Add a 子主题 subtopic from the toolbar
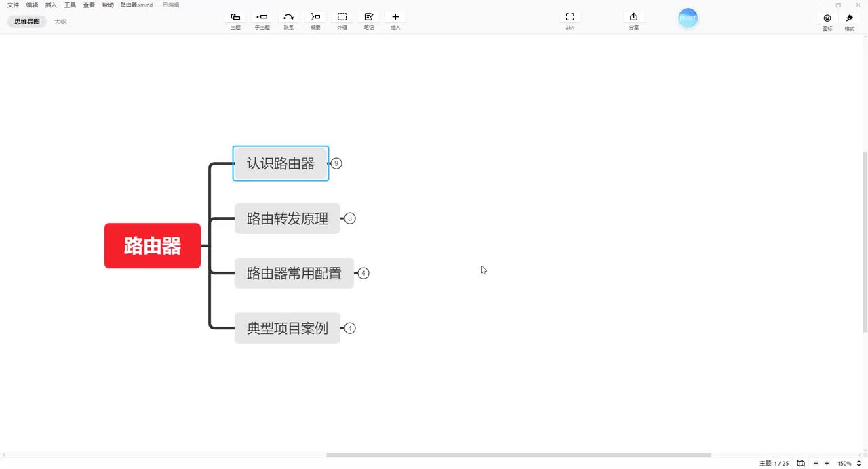This screenshot has width=868, height=469. click(262, 17)
